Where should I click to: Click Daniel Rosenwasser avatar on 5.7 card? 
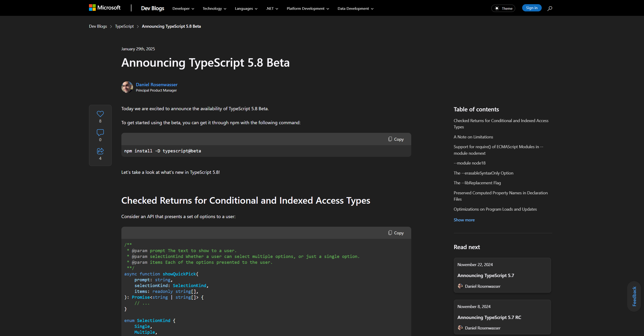[460, 286]
